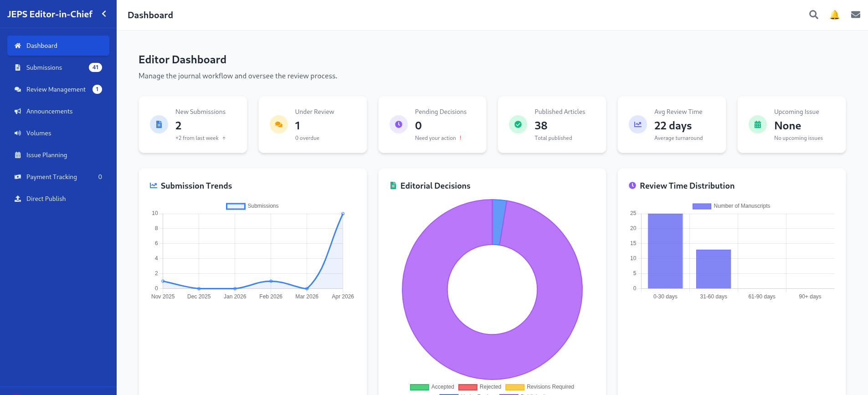Open Review Management in the sidebar

click(58, 89)
